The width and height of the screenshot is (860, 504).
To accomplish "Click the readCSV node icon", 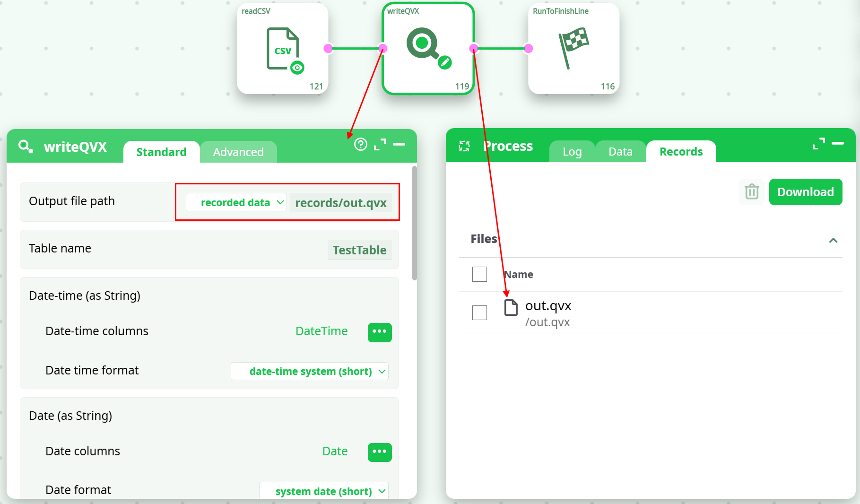I will pos(283,49).
